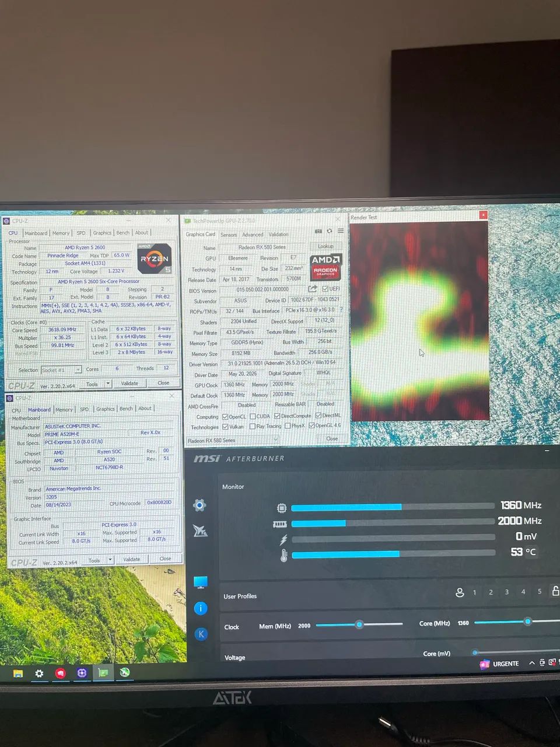Click GPU core clock chip icon in Monitor
The height and width of the screenshot is (747, 560).
(x=282, y=508)
